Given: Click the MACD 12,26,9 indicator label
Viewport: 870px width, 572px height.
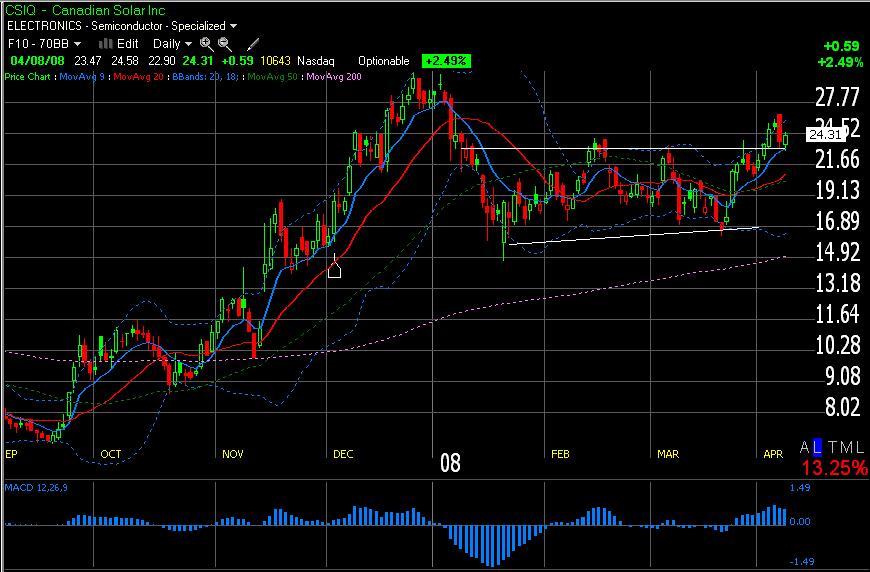Looking at the screenshot, I should [36, 488].
